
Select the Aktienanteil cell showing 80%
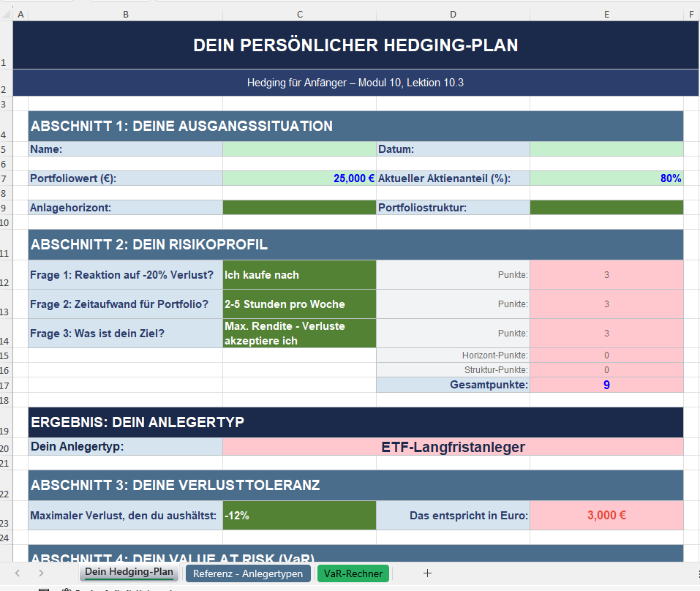click(606, 178)
